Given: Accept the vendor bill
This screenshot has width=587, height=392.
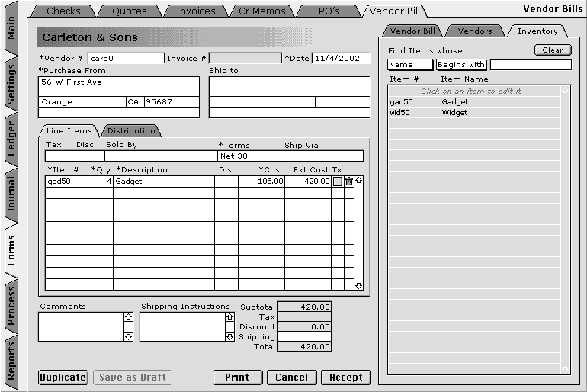Looking at the screenshot, I should [x=346, y=378].
